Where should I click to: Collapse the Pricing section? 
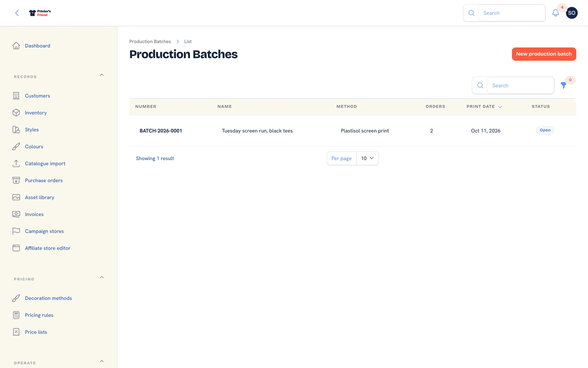102,277
